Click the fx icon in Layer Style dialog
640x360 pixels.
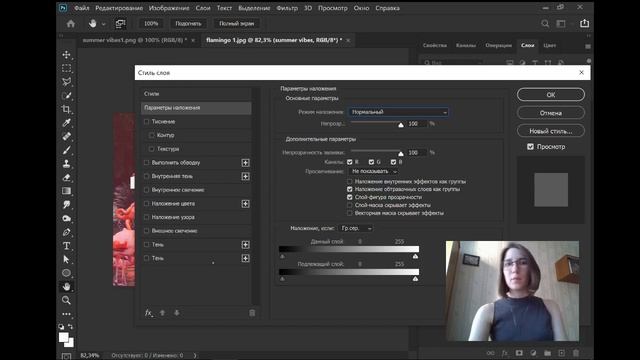pos(149,313)
